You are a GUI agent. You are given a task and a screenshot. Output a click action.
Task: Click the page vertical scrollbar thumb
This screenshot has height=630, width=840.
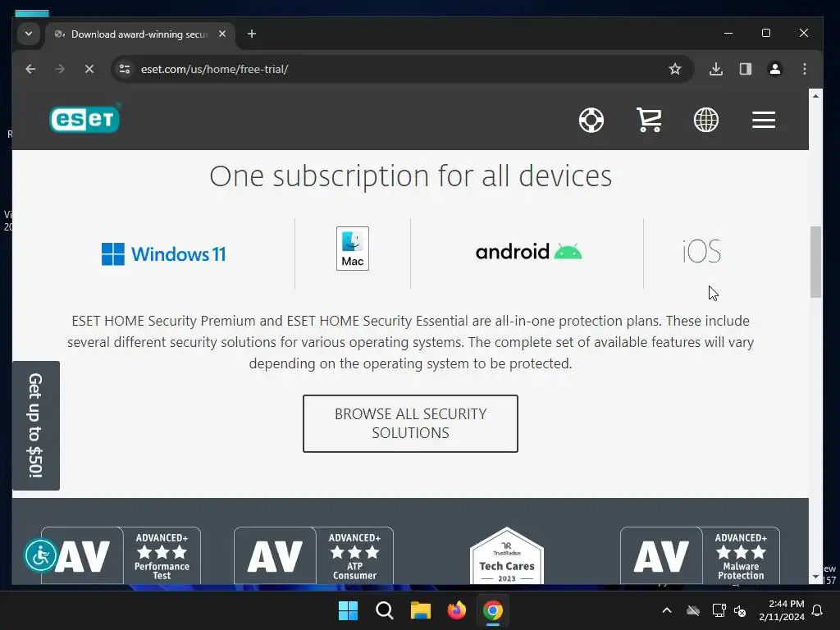(x=815, y=262)
